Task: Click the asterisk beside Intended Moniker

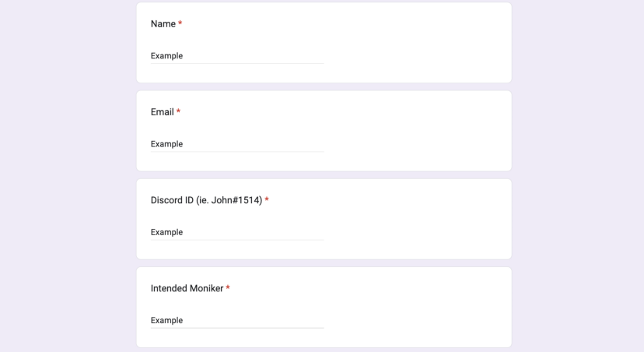Action: click(x=228, y=288)
